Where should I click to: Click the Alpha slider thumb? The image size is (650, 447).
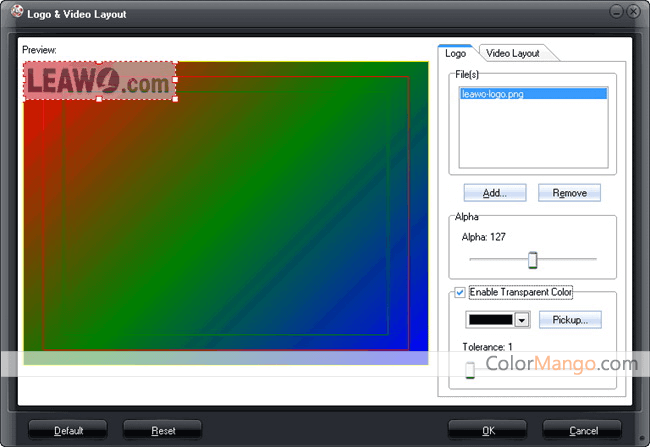[x=533, y=260]
